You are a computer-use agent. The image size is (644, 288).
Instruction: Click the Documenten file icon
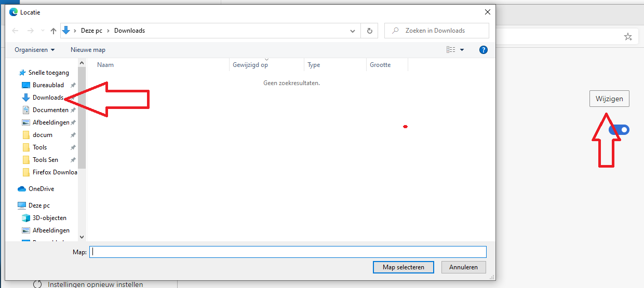[x=26, y=110]
